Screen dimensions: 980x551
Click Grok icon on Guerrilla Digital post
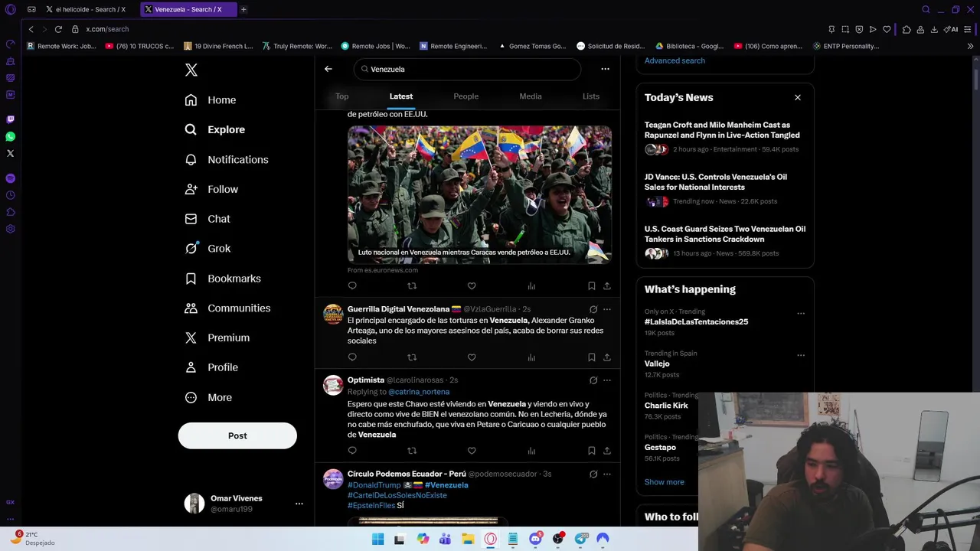tap(593, 309)
